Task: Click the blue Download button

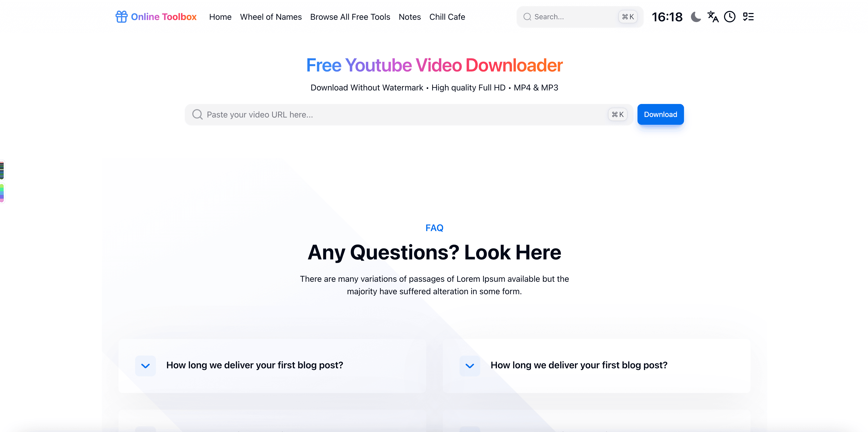Action: click(660, 115)
